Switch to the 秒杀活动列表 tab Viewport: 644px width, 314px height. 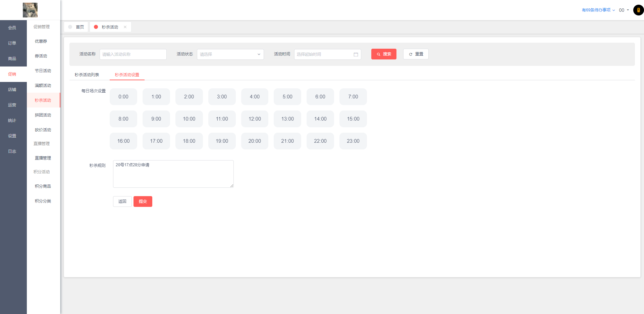click(x=87, y=75)
